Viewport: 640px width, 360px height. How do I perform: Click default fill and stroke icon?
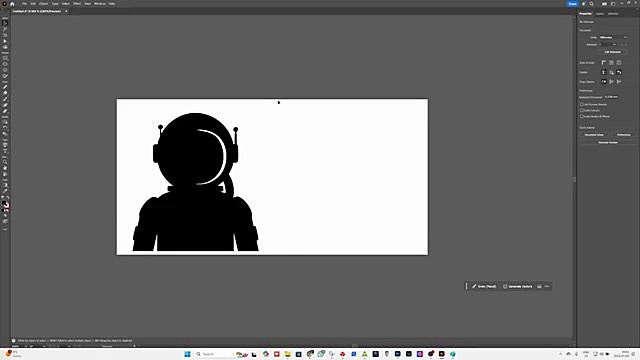[x=3, y=198]
